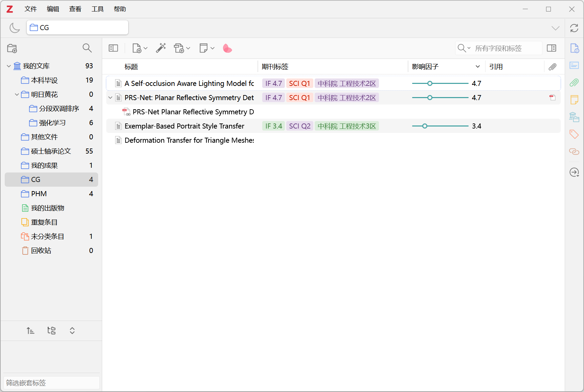Viewport: 584px width, 392px height.
Task: Click the pink petal plugin icon
Action: (x=227, y=49)
